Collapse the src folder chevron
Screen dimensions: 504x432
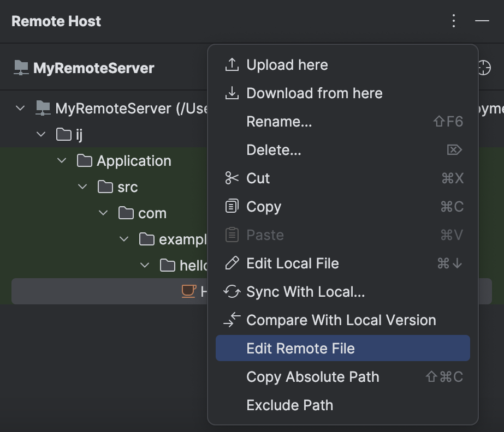tap(82, 187)
